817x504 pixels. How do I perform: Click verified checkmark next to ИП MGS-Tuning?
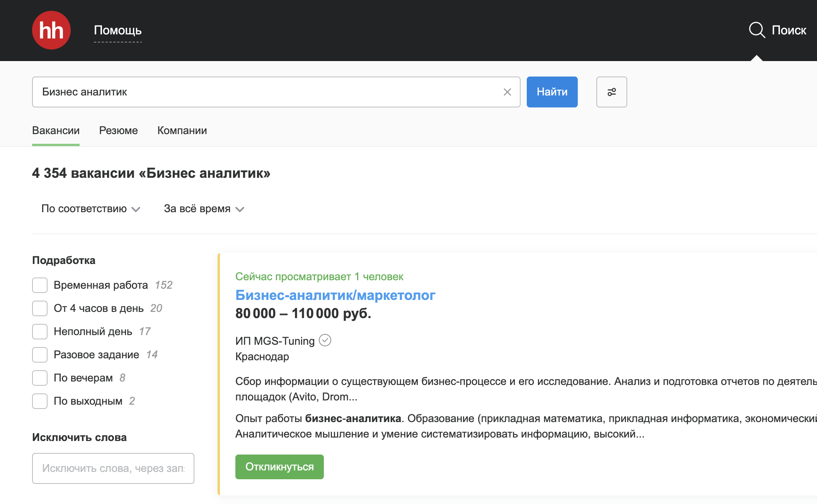(x=325, y=341)
